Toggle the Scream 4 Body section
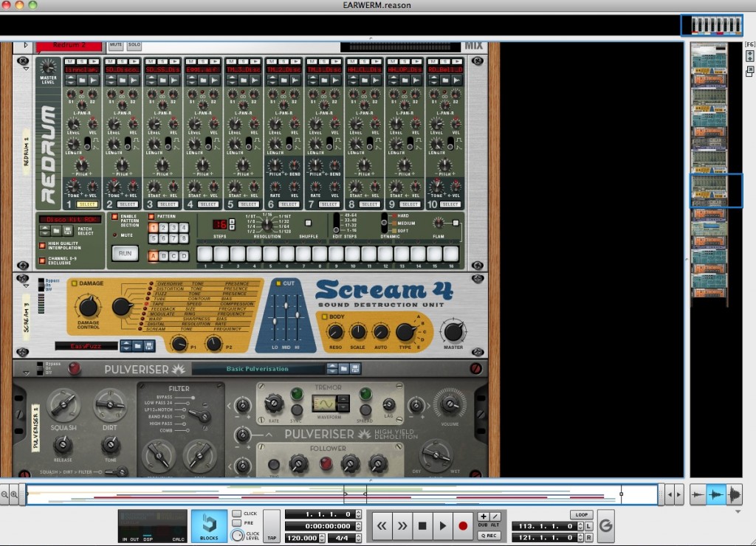The image size is (756, 546). 325,317
